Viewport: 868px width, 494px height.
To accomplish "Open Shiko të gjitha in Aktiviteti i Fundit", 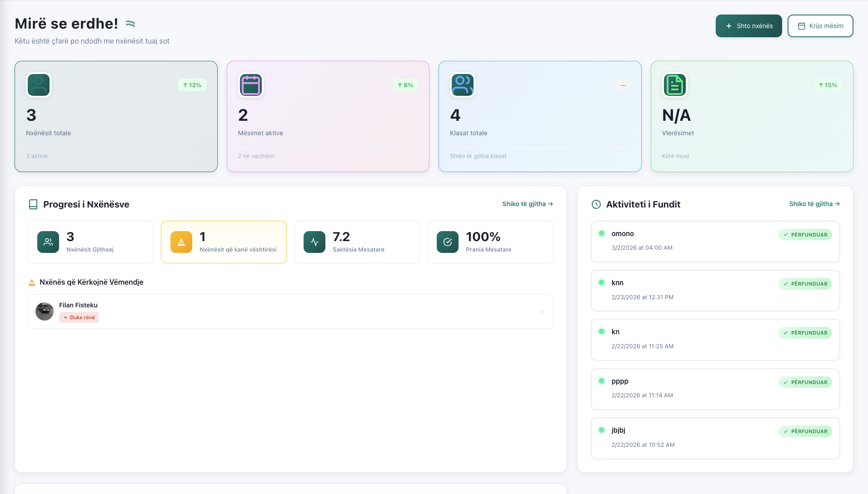I will [x=814, y=204].
